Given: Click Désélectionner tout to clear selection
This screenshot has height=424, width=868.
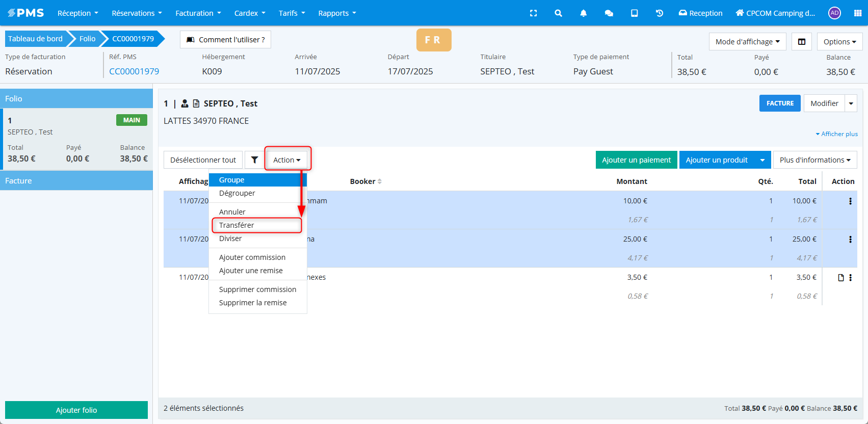Looking at the screenshot, I should tap(203, 160).
